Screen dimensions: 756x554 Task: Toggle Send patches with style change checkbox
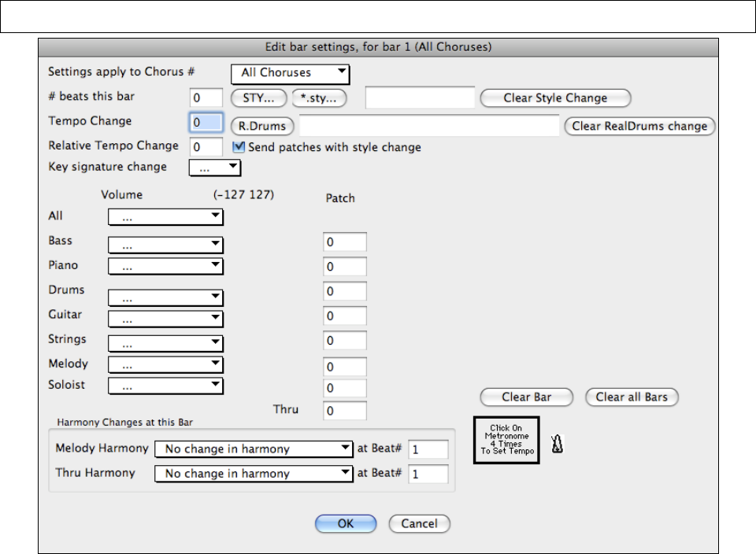click(240, 147)
